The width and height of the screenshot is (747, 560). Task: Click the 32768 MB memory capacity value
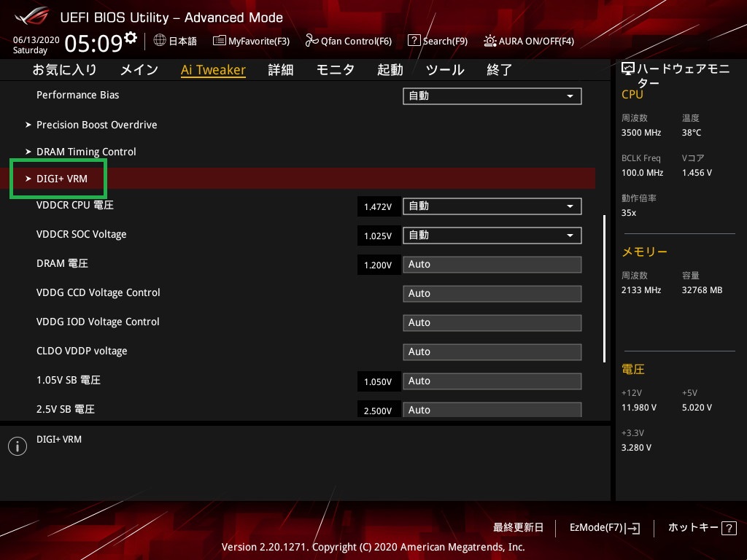703,290
